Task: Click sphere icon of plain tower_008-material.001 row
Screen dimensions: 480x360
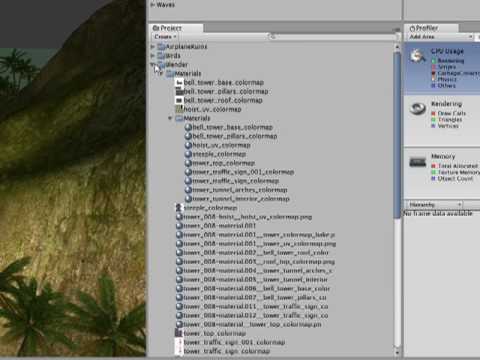Action: (179, 226)
